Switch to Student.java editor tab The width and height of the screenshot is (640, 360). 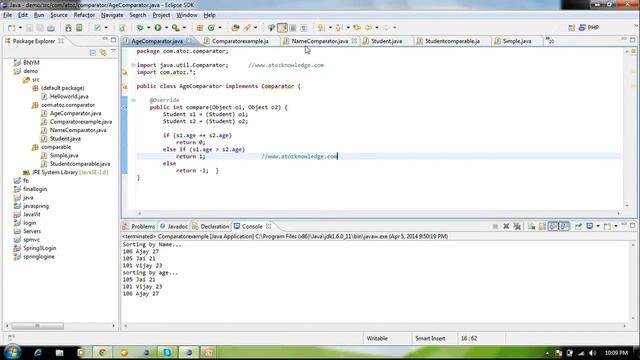click(386, 41)
